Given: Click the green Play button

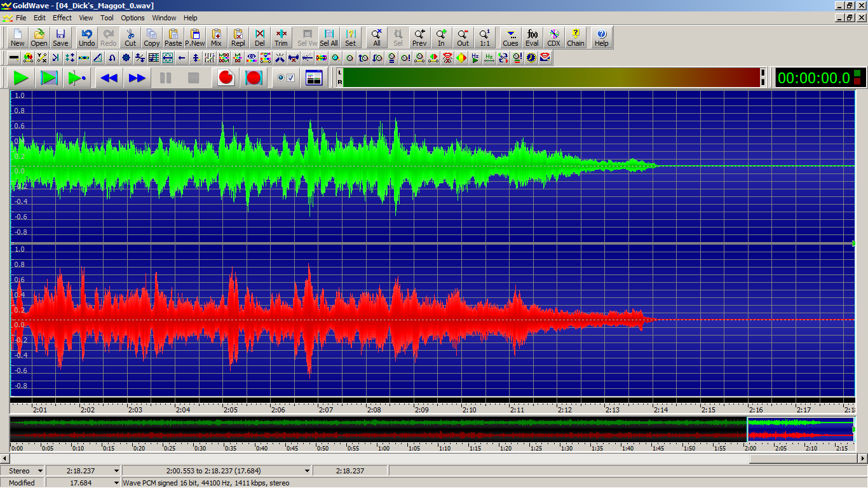Looking at the screenshot, I should 21,78.
